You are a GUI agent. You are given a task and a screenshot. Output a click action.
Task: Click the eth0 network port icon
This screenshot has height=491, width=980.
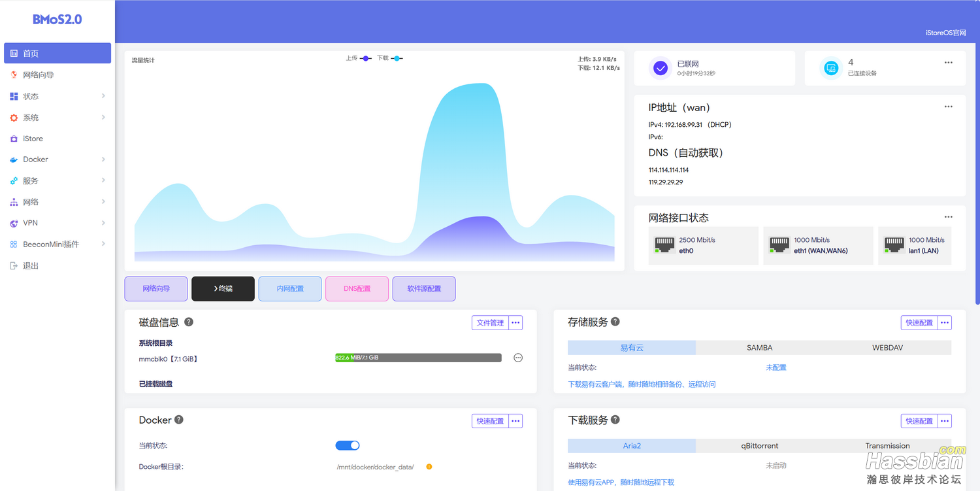click(664, 245)
